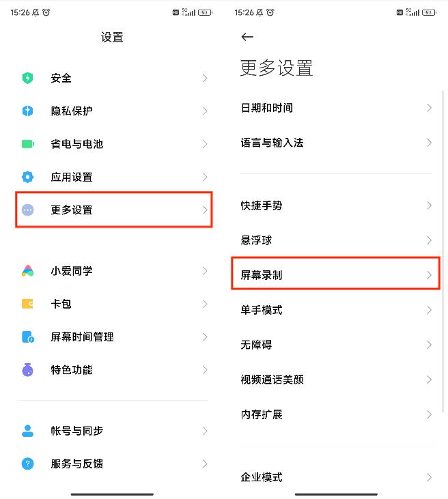Open 单手模式 settings
The image size is (448, 499).
point(335,310)
